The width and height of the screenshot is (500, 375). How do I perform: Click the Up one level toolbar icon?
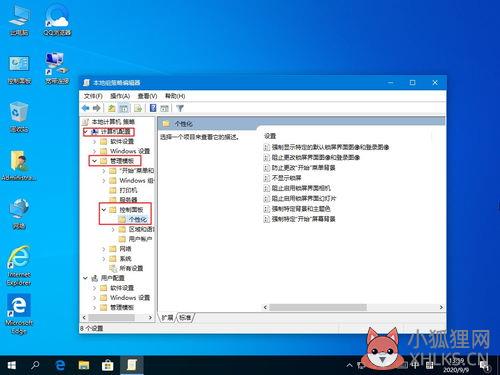point(112,108)
